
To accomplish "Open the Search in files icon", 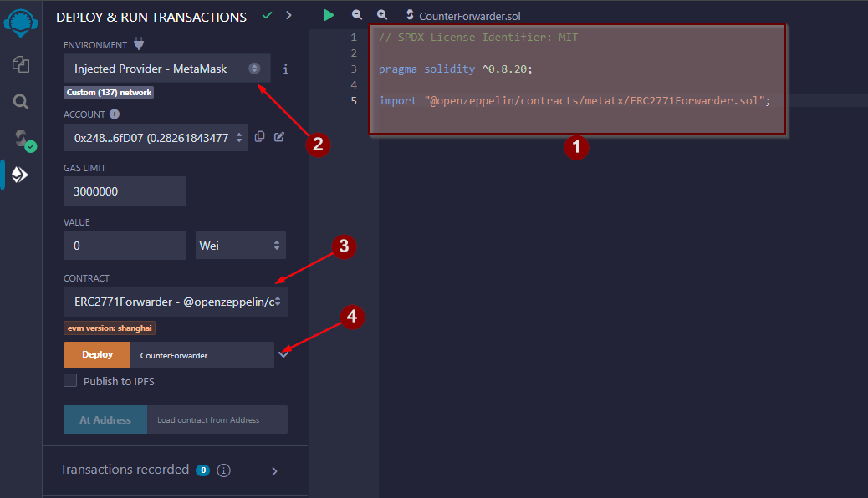I will [21, 102].
